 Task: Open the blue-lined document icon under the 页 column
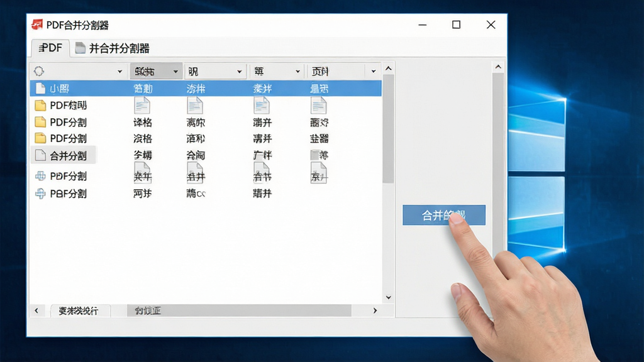[318, 106]
